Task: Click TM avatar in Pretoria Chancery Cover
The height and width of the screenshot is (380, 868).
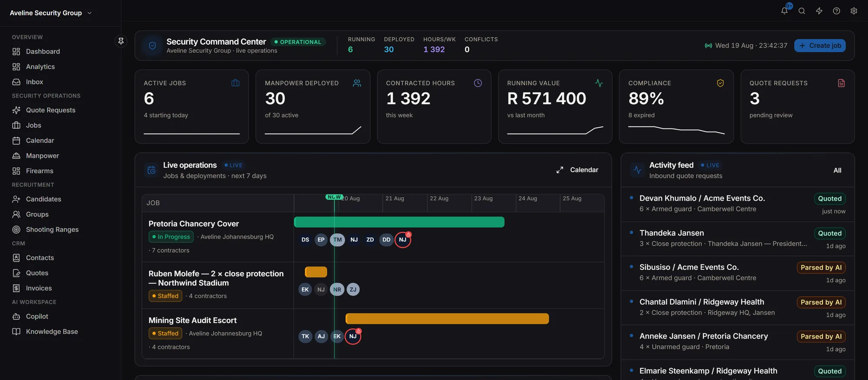Action: (x=337, y=240)
